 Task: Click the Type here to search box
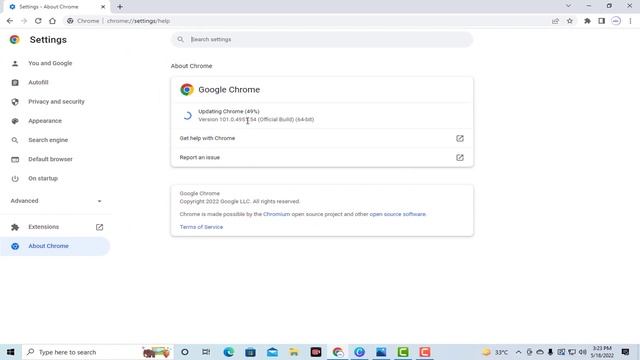click(98, 352)
